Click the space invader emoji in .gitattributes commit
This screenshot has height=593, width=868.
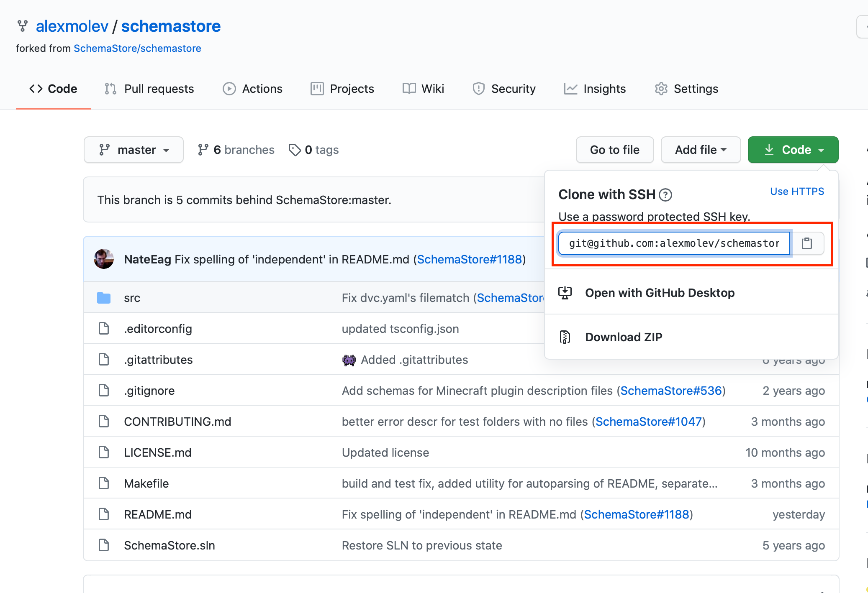point(349,360)
